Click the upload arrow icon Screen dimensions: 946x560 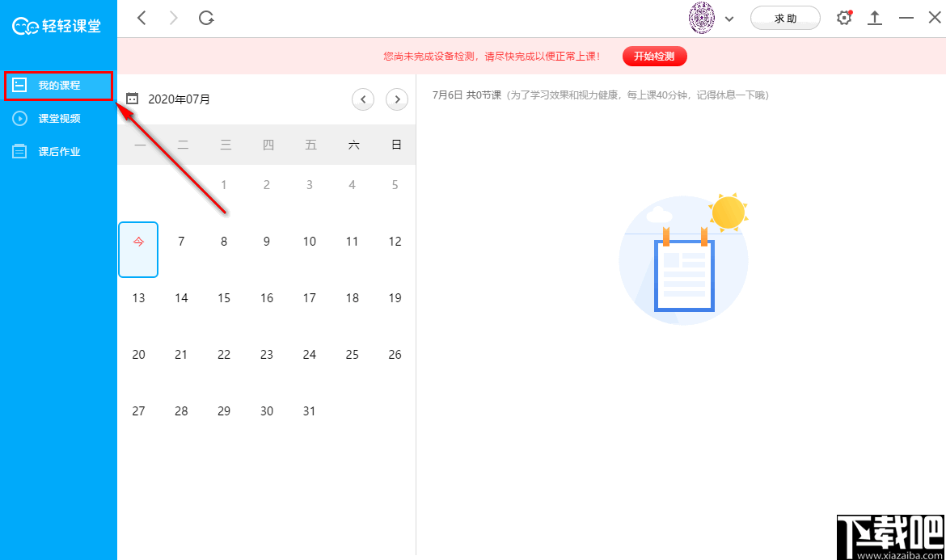pos(875,17)
